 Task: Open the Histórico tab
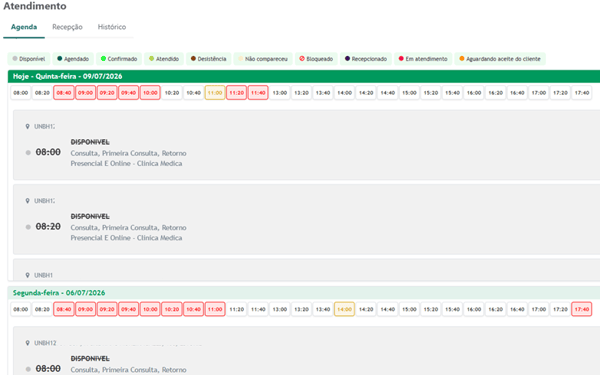pos(112,27)
